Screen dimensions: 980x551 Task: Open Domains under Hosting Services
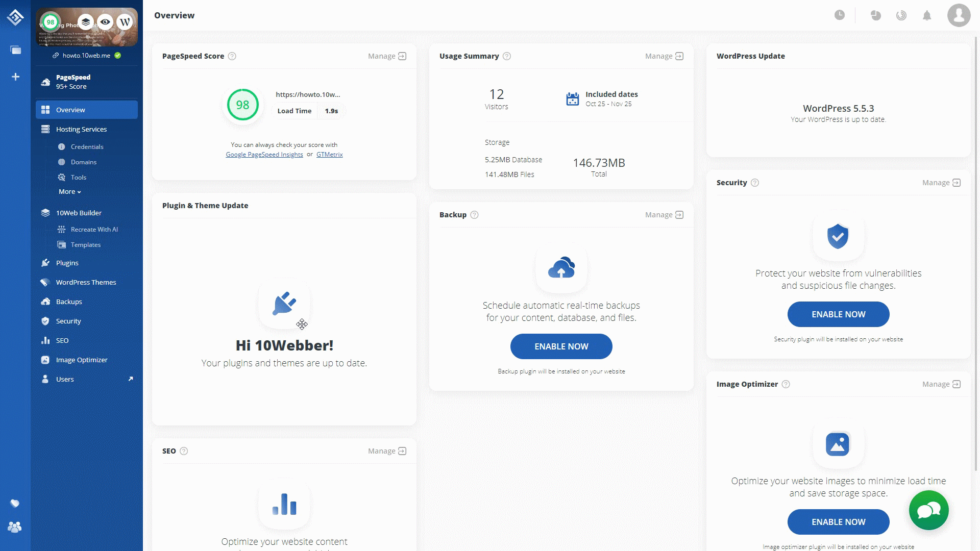[83, 162]
